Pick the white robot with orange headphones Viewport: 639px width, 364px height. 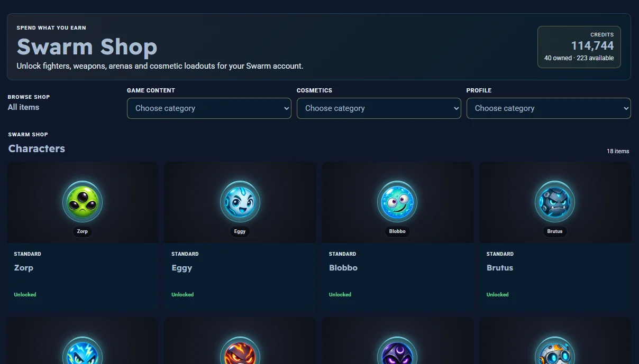[x=555, y=350]
